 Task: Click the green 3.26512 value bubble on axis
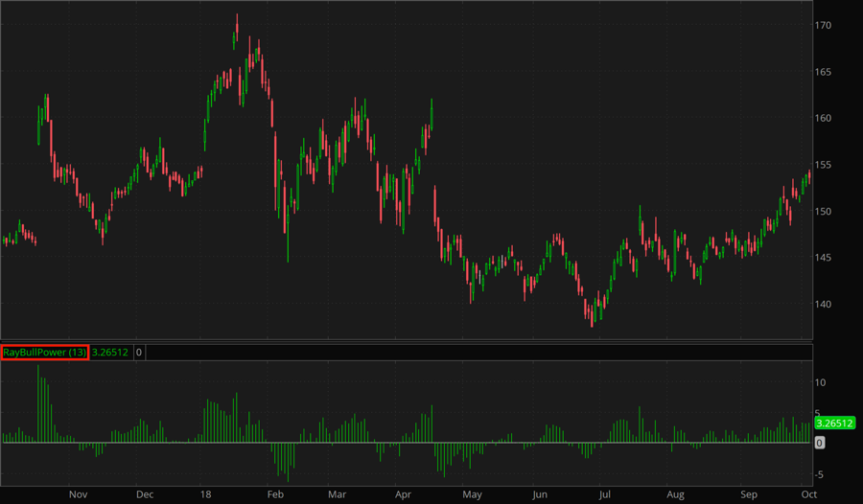(834, 423)
